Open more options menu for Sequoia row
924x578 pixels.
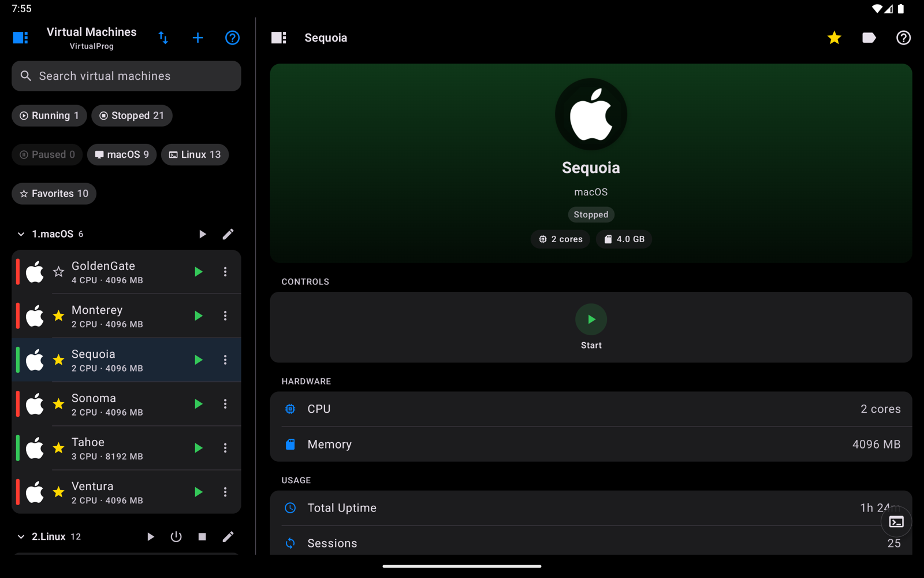tap(225, 360)
